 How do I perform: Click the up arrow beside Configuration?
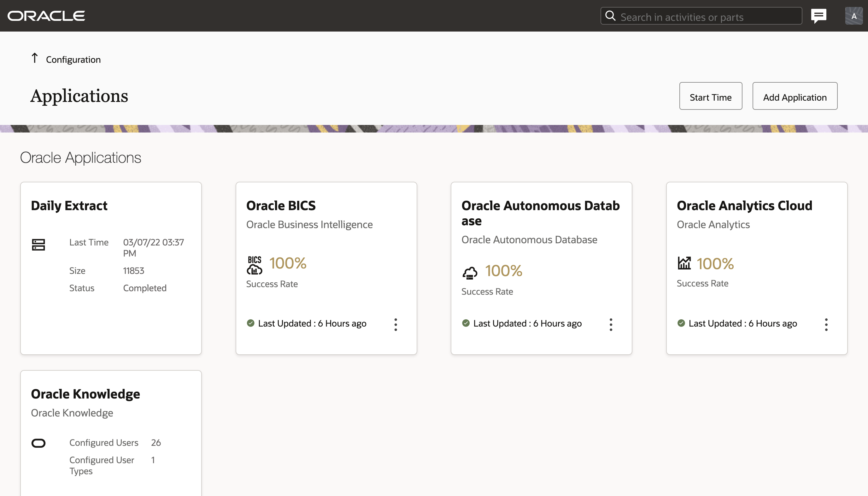tap(34, 58)
